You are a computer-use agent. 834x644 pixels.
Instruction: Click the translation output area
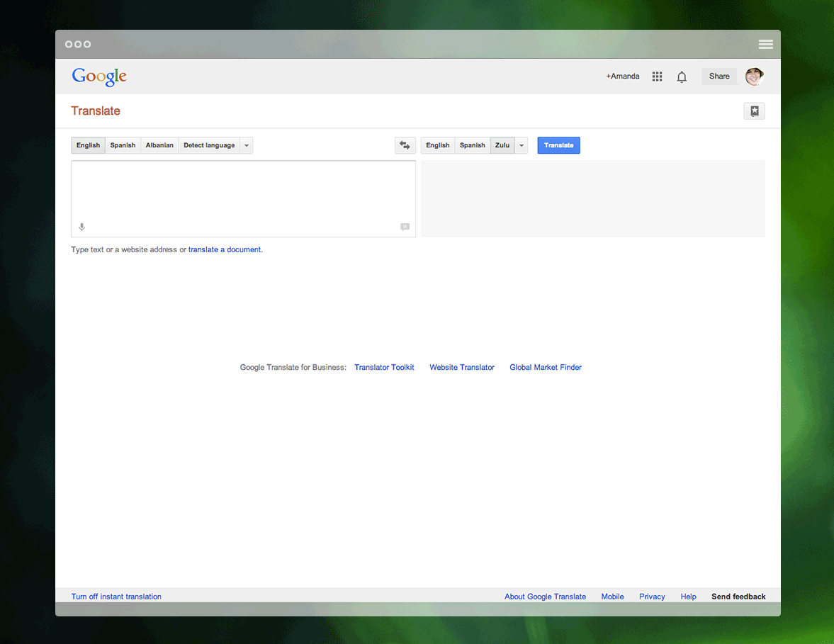click(x=593, y=199)
